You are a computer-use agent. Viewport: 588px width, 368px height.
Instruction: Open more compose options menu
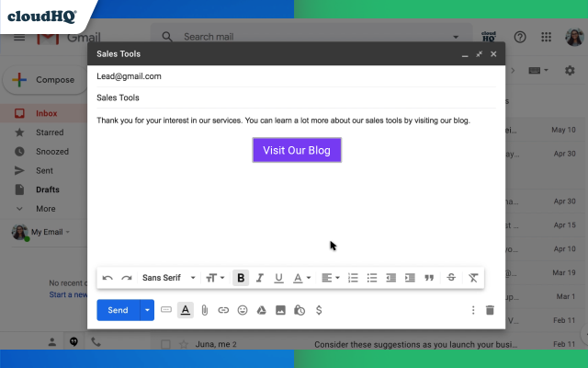pos(473,310)
